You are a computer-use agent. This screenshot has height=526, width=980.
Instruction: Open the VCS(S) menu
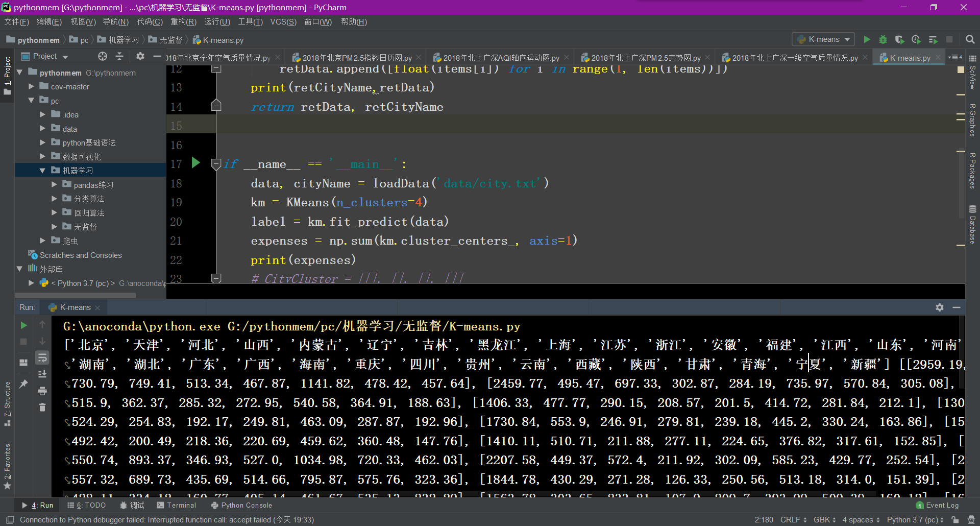click(283, 22)
